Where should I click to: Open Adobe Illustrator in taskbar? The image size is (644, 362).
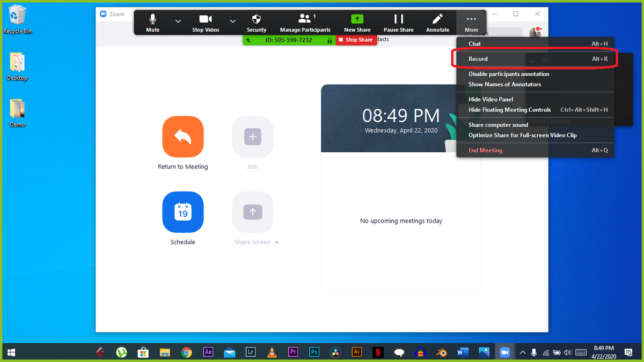(x=357, y=352)
